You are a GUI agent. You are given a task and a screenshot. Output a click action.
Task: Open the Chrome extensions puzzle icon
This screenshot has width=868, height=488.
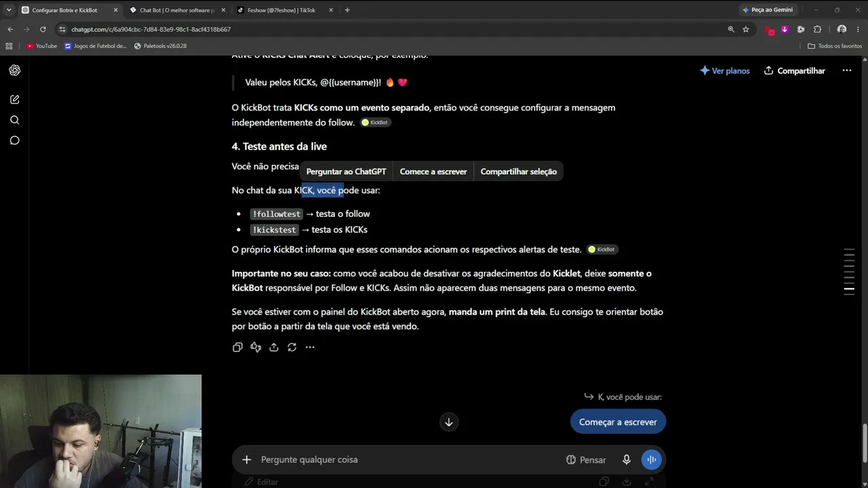pos(817,29)
